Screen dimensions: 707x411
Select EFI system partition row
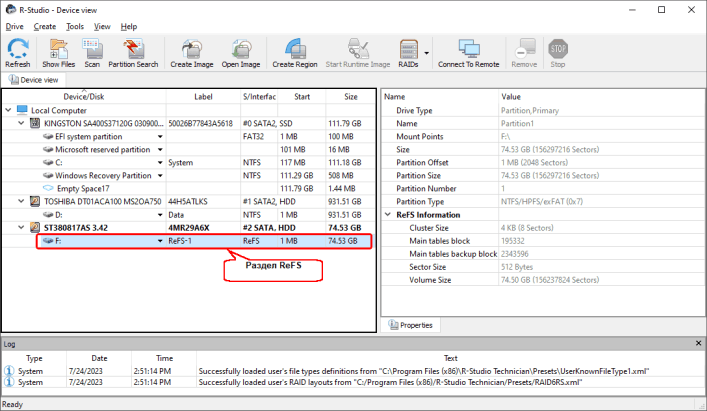point(188,137)
